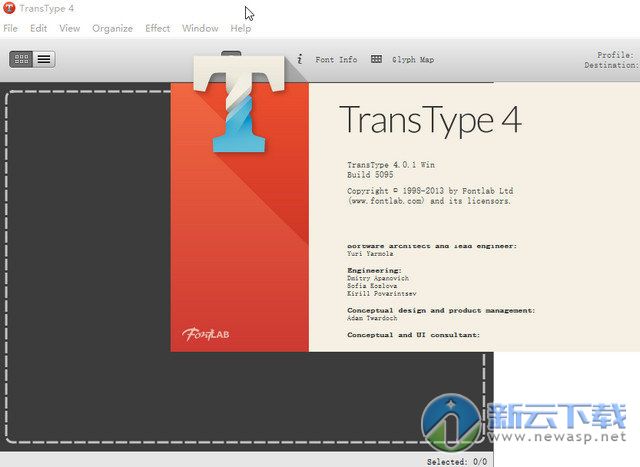Click the large TransType 4 splash heading
Screen dimensions: 640x467
430,120
